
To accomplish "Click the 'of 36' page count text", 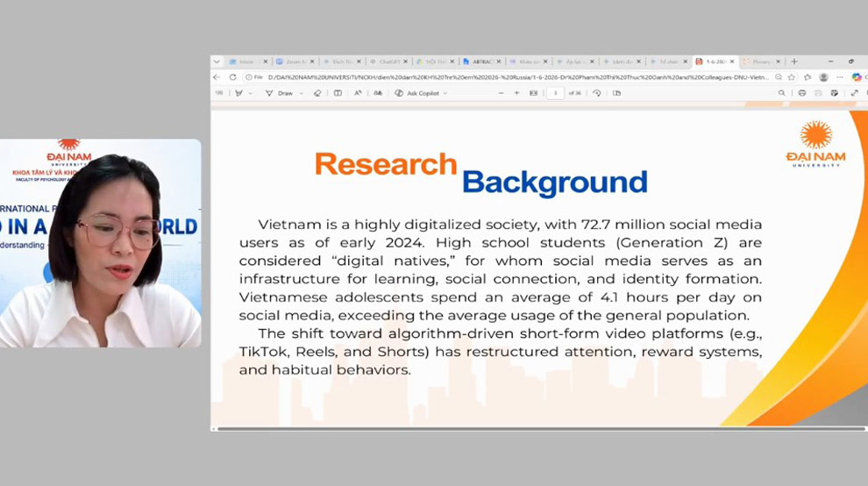I will (574, 93).
